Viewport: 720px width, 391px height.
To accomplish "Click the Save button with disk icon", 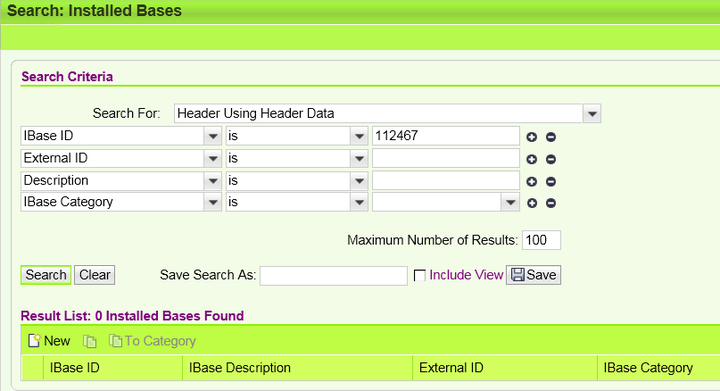I will coord(534,275).
